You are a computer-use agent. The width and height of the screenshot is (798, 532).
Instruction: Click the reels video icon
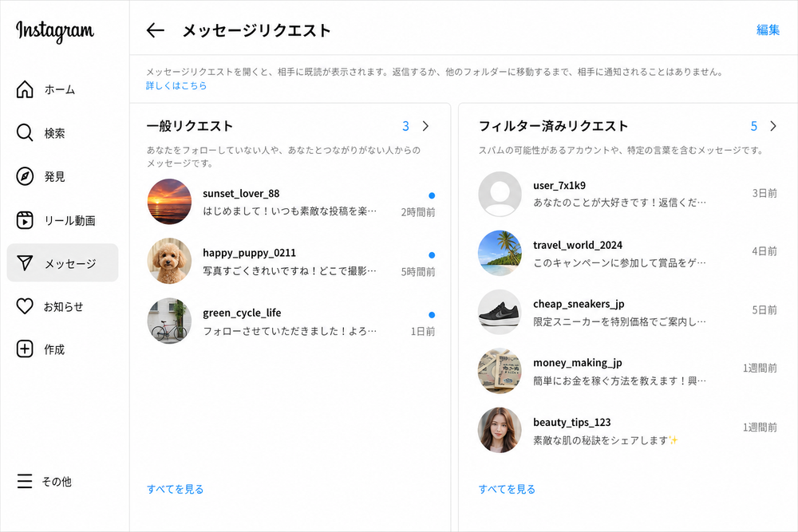click(25, 220)
